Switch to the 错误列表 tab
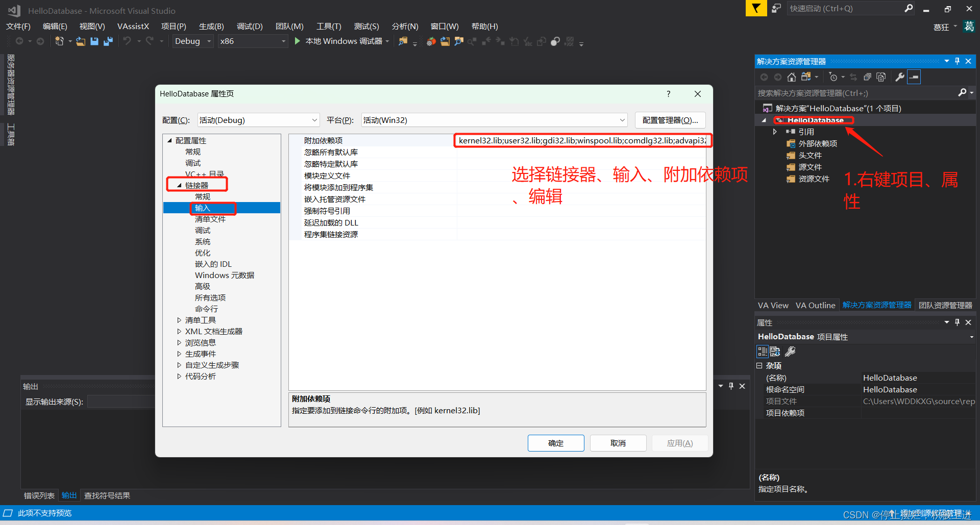This screenshot has height=525, width=980. tap(39, 495)
